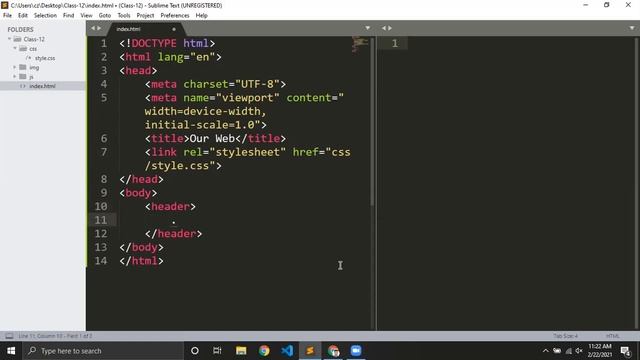Click the index.html file type icon
This screenshot has height=360, width=640.
click(x=23, y=86)
